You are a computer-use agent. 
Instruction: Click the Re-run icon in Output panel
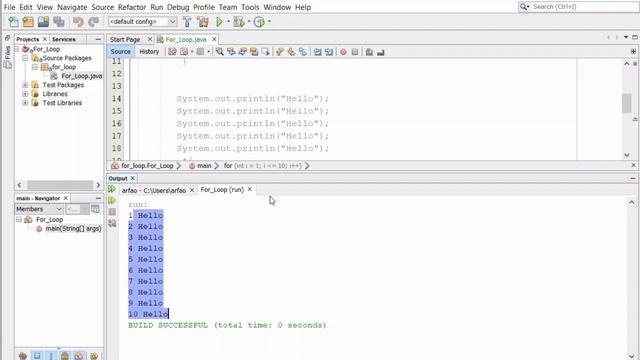point(112,189)
